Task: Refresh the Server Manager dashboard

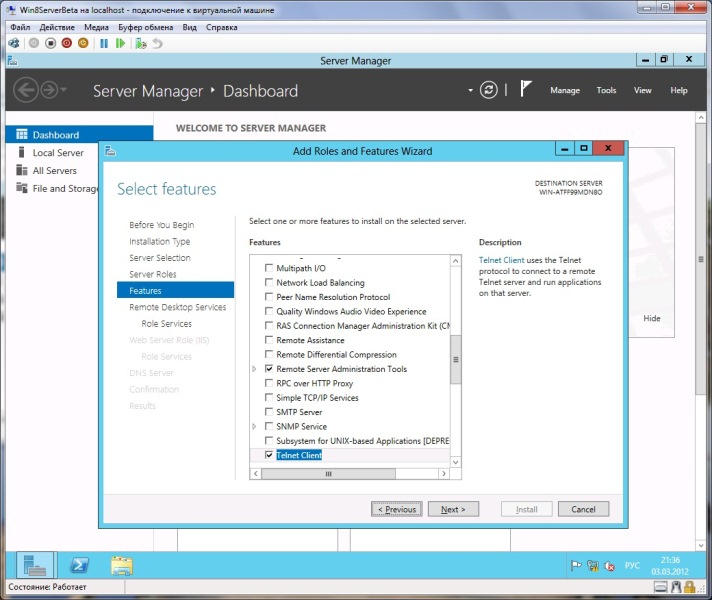Action: point(488,90)
